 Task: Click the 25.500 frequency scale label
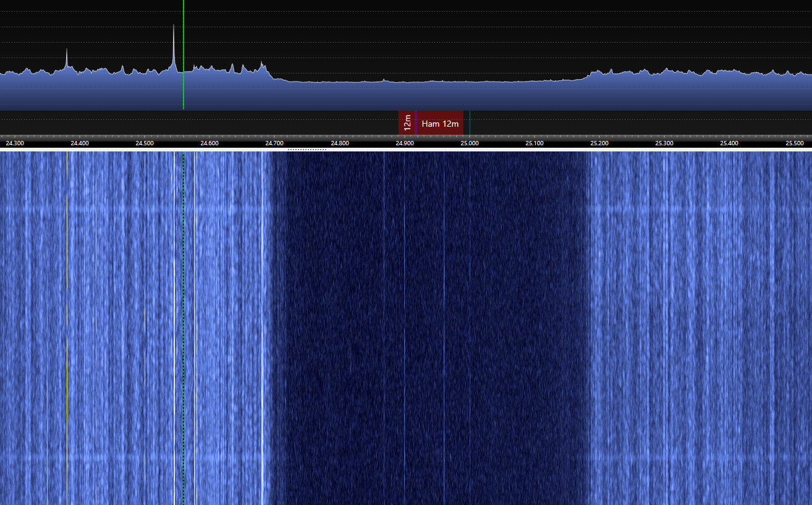(x=794, y=143)
